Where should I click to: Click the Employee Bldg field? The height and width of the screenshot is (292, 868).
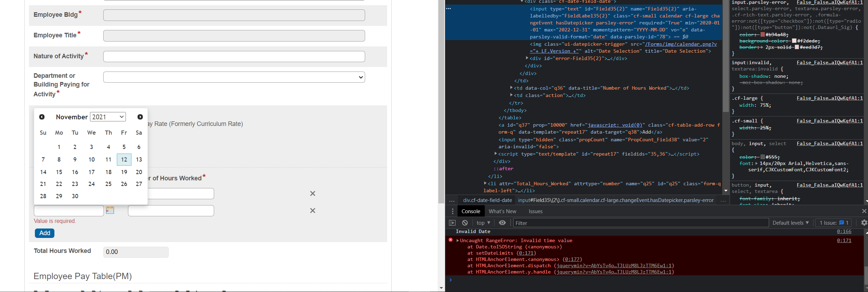point(234,15)
